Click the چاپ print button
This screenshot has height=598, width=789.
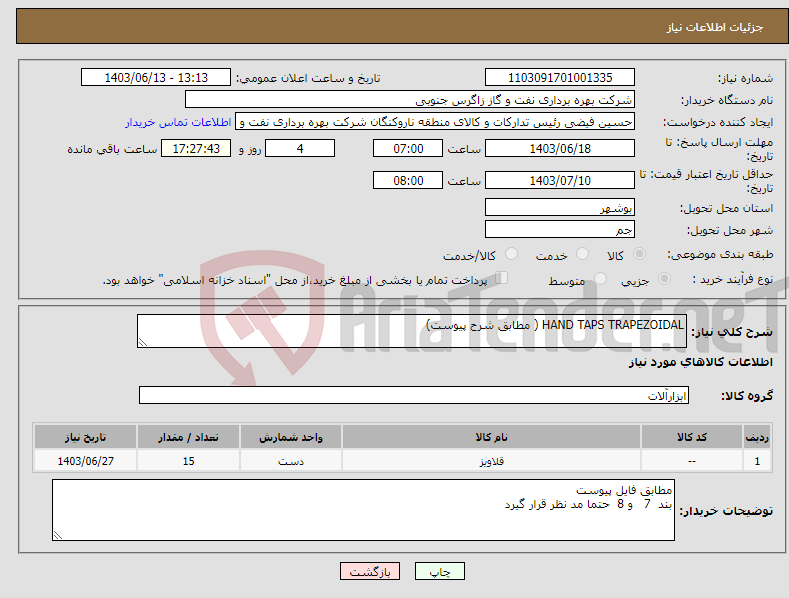(x=440, y=571)
